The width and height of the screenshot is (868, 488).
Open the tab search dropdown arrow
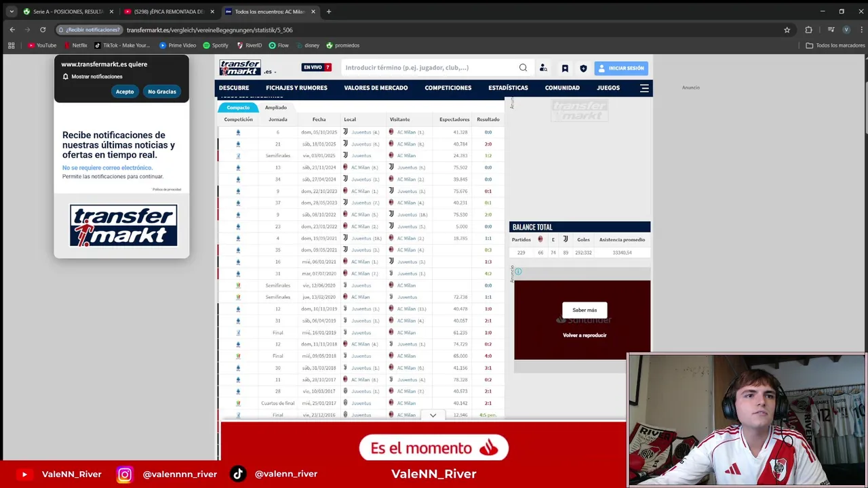(x=12, y=12)
